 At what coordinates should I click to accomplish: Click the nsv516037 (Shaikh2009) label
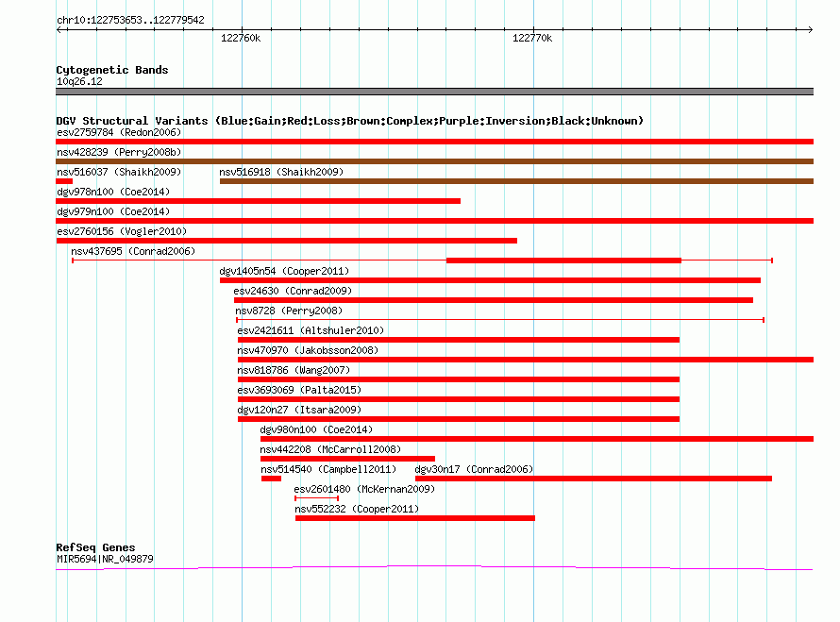pyautogui.click(x=119, y=172)
